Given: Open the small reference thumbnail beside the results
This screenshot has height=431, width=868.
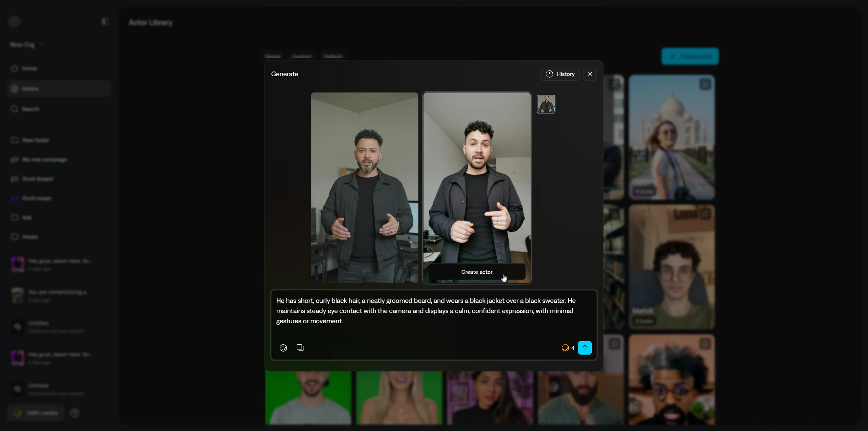Looking at the screenshot, I should click(x=546, y=104).
